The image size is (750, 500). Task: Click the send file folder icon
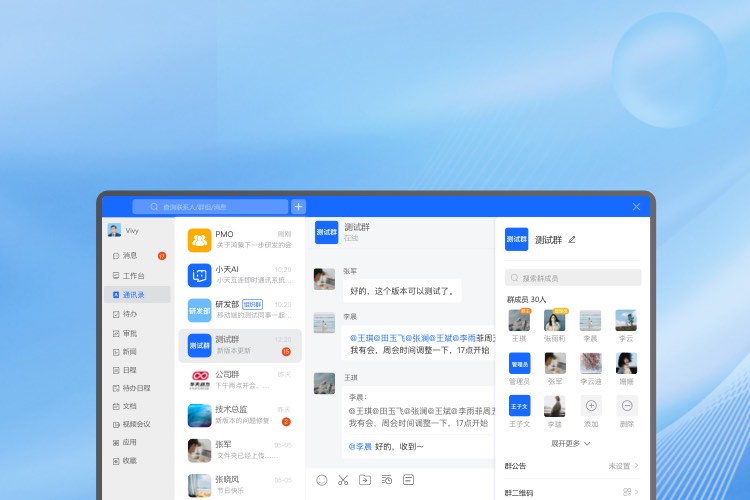pyautogui.click(x=365, y=479)
